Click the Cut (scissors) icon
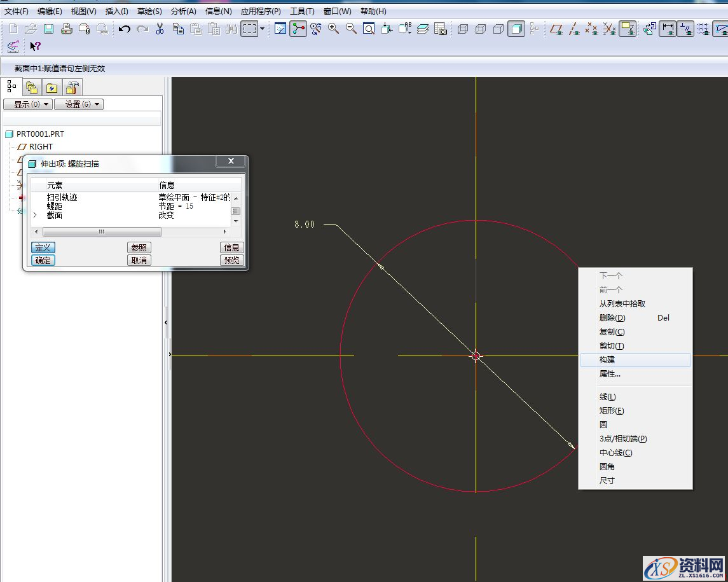Image resolution: width=728 pixels, height=582 pixels. [x=160, y=29]
